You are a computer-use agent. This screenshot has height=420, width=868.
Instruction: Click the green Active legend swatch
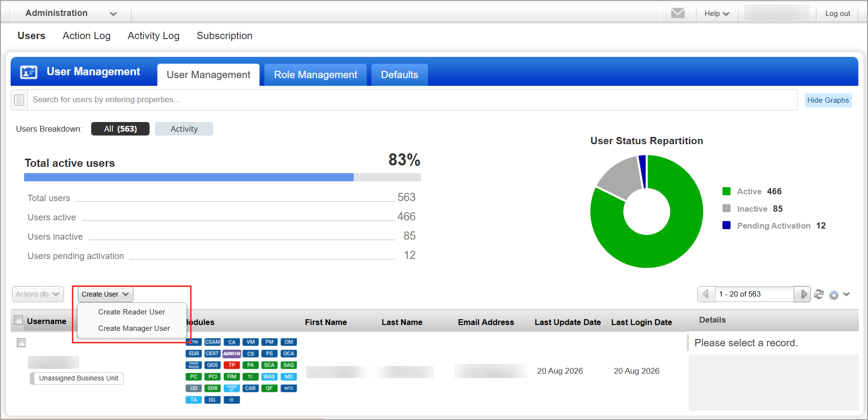pyautogui.click(x=726, y=191)
